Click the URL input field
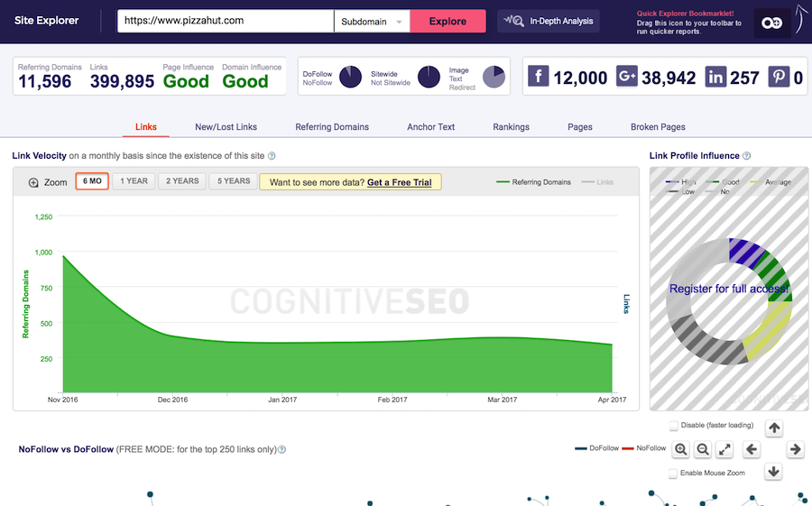The image size is (812, 506). coord(226,22)
